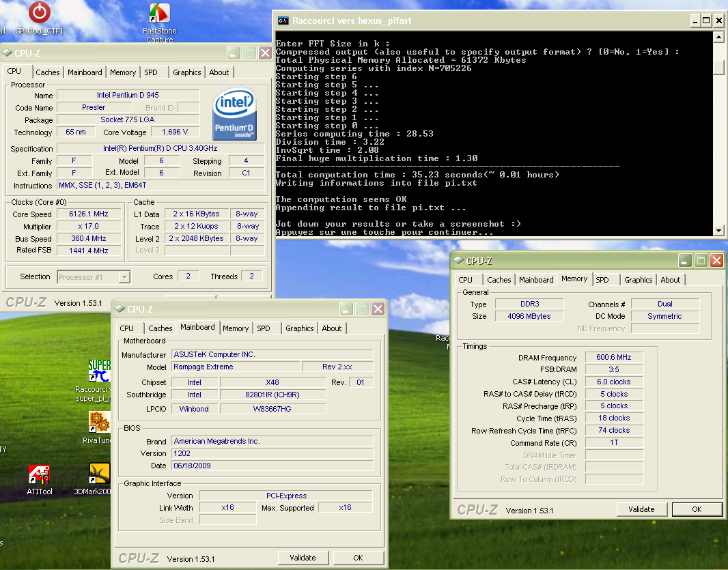
Task: Click the Rated FSB value 1441.4 MHz
Action: click(88, 251)
